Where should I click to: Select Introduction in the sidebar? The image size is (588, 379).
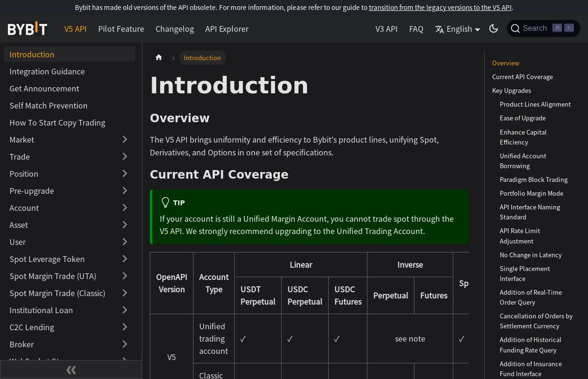click(69, 54)
